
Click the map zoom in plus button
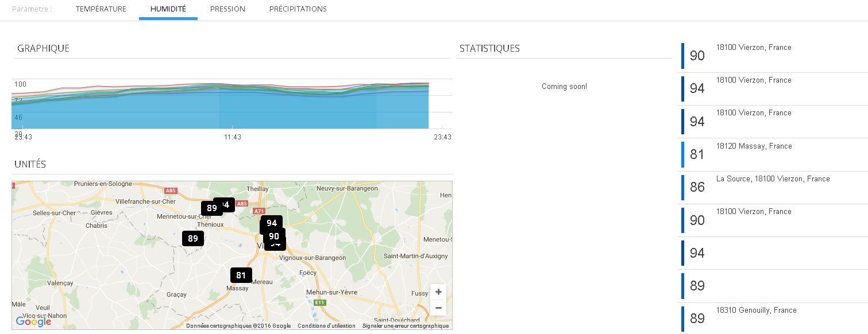438,292
